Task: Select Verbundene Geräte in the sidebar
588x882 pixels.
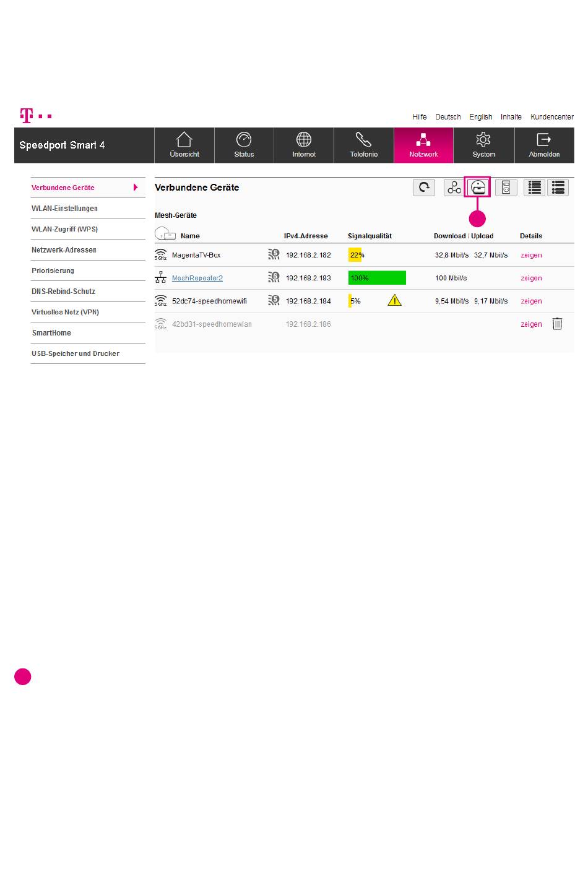Action: (88, 188)
